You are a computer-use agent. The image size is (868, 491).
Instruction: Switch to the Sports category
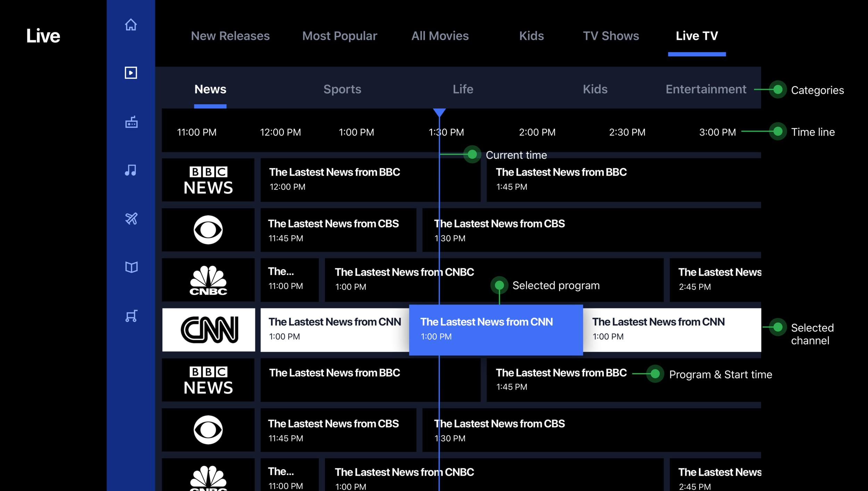pos(342,89)
